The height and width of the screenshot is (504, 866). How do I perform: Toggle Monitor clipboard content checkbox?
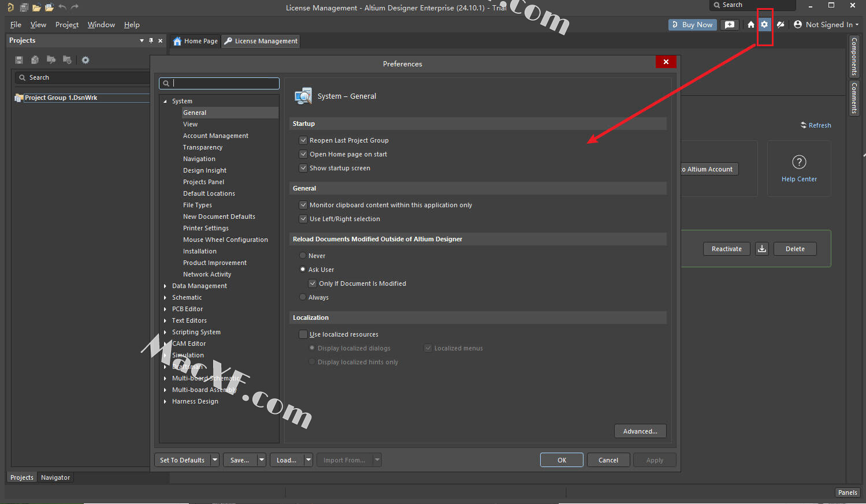coord(303,205)
